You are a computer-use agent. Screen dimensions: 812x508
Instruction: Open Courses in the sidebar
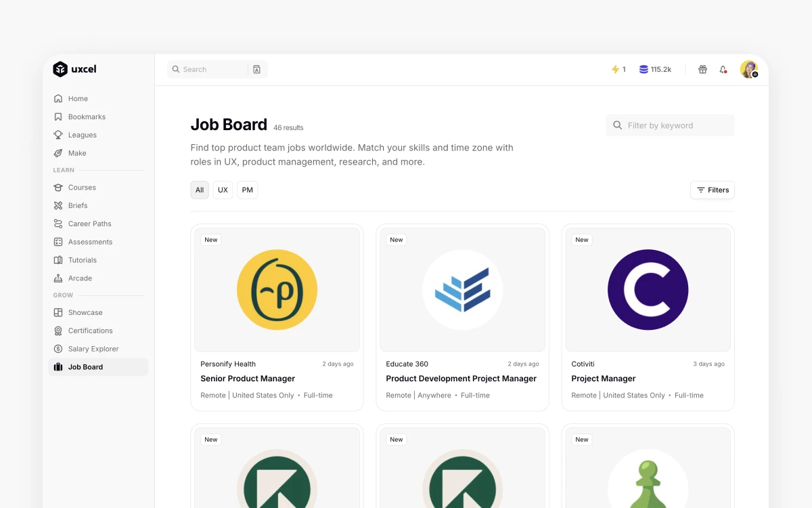pyautogui.click(x=98, y=188)
